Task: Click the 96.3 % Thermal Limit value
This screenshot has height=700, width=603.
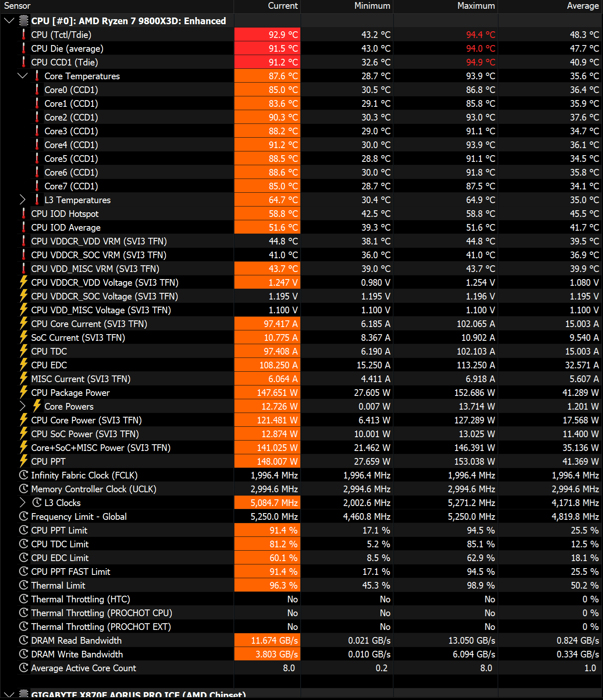Action: click(284, 585)
